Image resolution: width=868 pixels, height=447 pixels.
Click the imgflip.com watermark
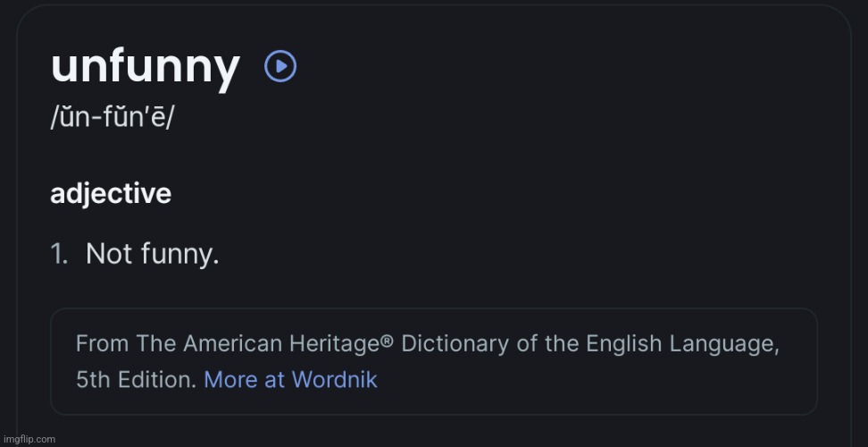pyautogui.click(x=29, y=439)
